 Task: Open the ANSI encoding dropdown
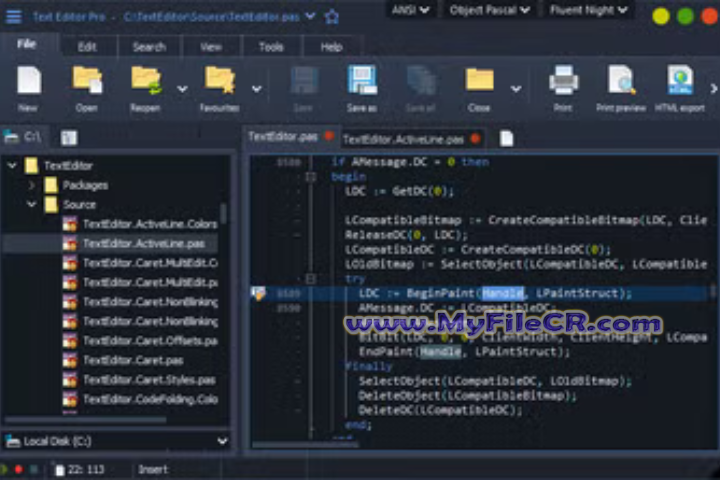coord(411,10)
